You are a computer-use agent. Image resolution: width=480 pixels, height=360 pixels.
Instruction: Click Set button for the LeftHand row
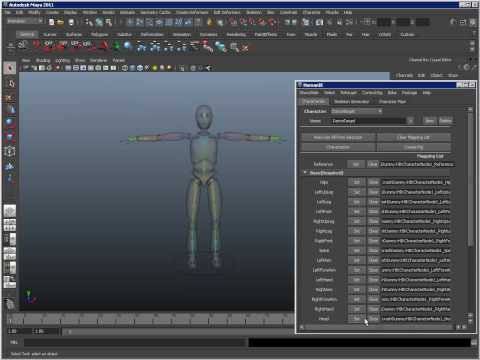pyautogui.click(x=356, y=280)
